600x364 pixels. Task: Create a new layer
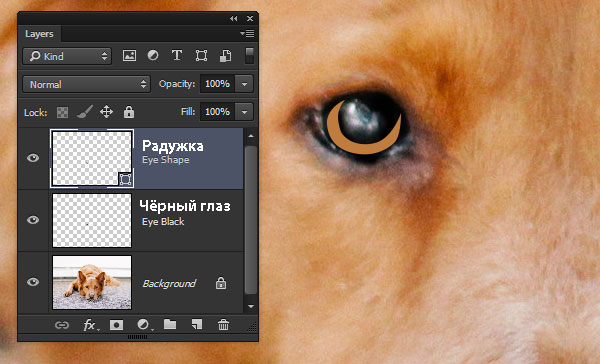197,325
